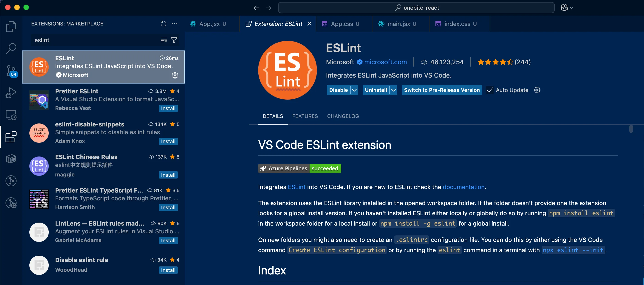Refresh the extensions marketplace list
Viewport: 644px width, 285px height.
click(163, 24)
